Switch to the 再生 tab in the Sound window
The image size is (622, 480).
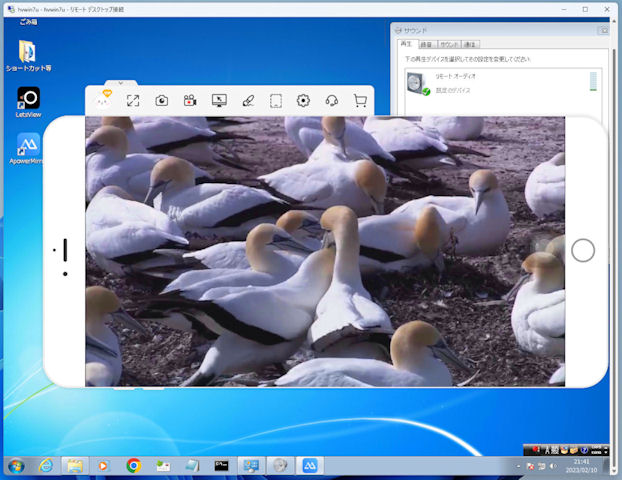tap(406, 44)
